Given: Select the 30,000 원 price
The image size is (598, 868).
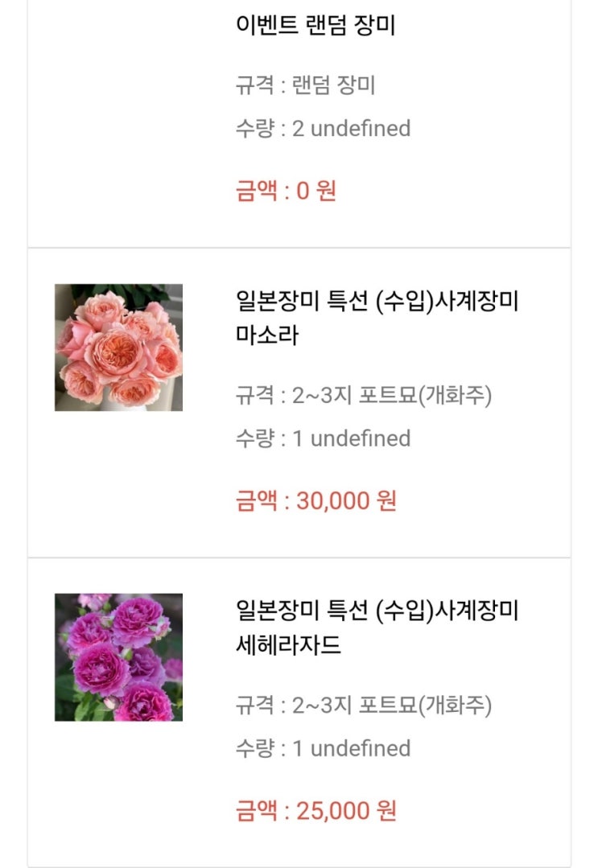Looking at the screenshot, I should coord(346,501).
